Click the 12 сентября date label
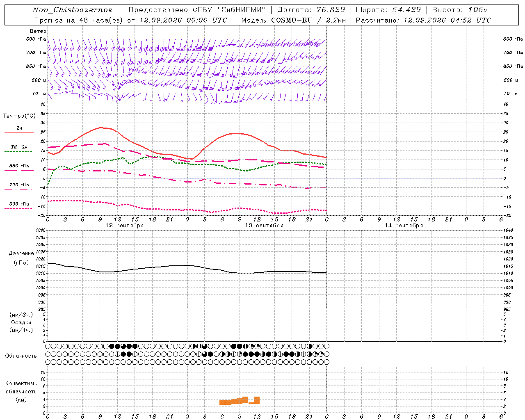Image resolution: width=525 pixels, height=420 pixels. [125, 225]
